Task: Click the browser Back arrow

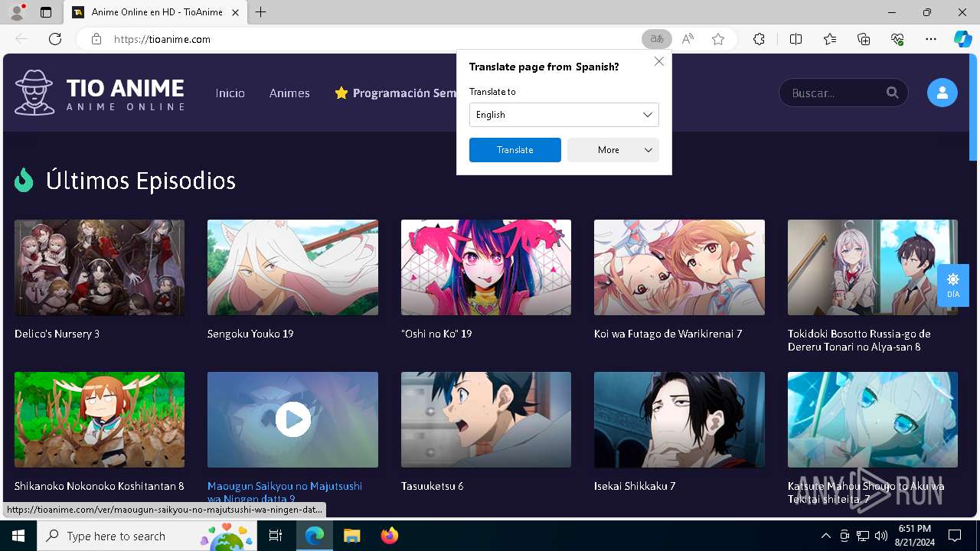Action: 21,39
